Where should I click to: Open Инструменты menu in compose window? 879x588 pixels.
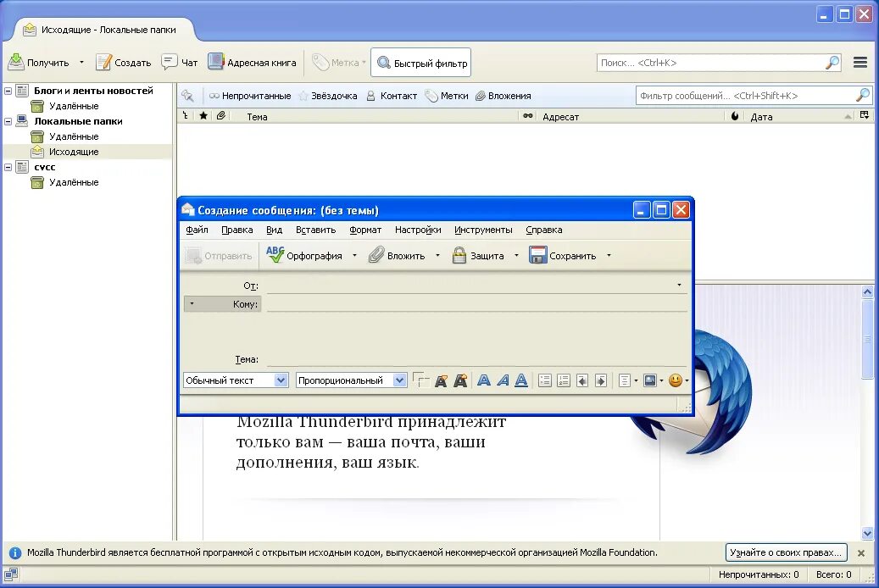[483, 230]
